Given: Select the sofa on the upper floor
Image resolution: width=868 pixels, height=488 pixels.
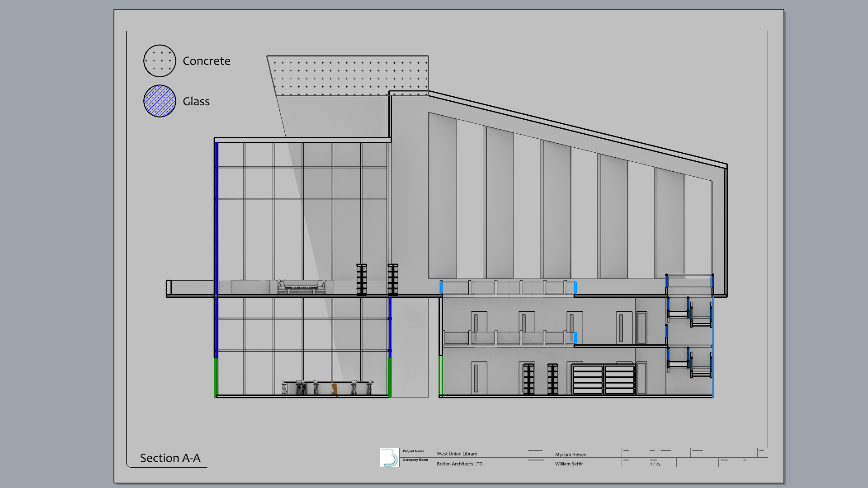Looking at the screenshot, I should pos(301,287).
